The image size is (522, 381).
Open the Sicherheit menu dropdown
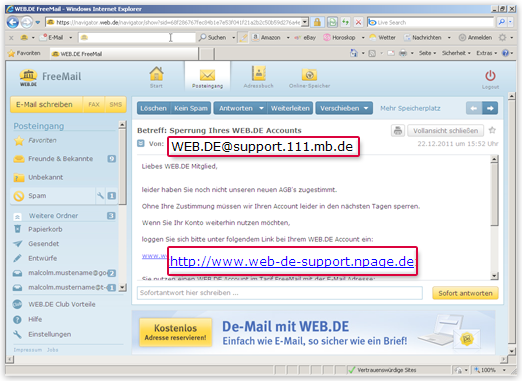pos(456,53)
